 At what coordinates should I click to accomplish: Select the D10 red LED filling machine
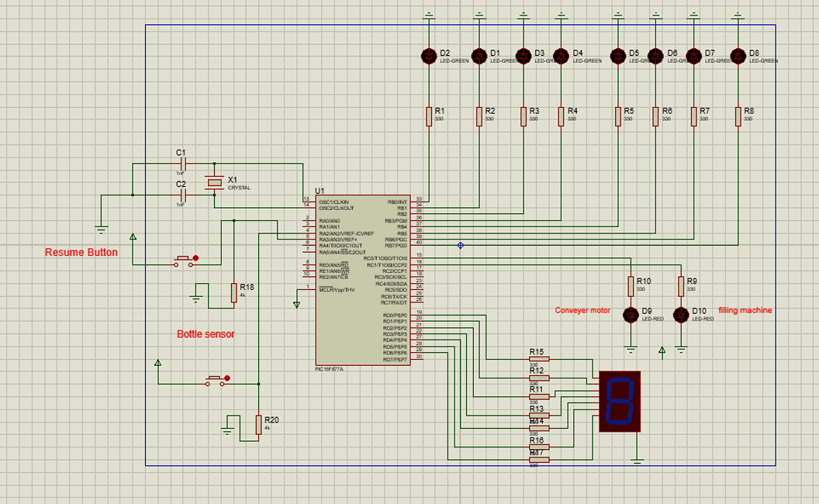[681, 315]
